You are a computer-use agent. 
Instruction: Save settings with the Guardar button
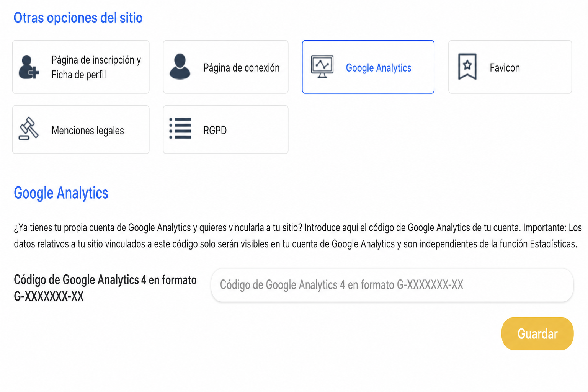(x=537, y=333)
